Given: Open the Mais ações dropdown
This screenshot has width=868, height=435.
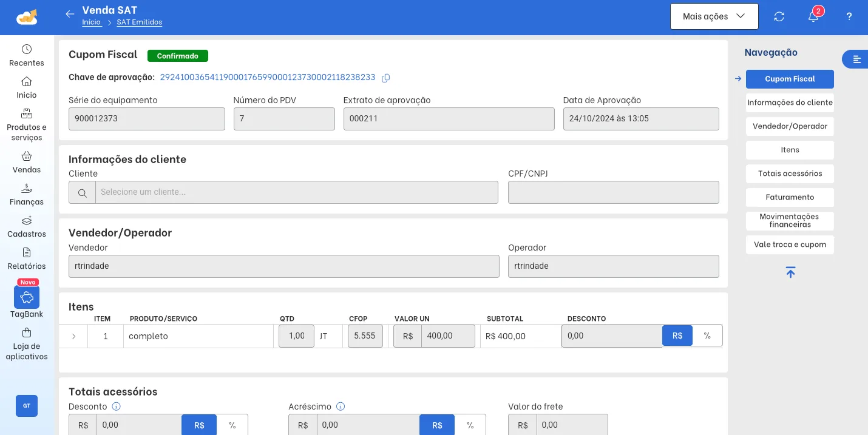Looking at the screenshot, I should pyautogui.click(x=714, y=16).
